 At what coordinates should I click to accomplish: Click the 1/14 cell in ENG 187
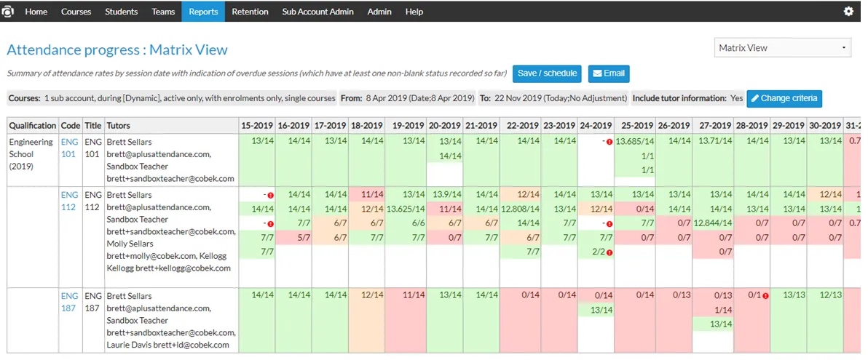714,311
